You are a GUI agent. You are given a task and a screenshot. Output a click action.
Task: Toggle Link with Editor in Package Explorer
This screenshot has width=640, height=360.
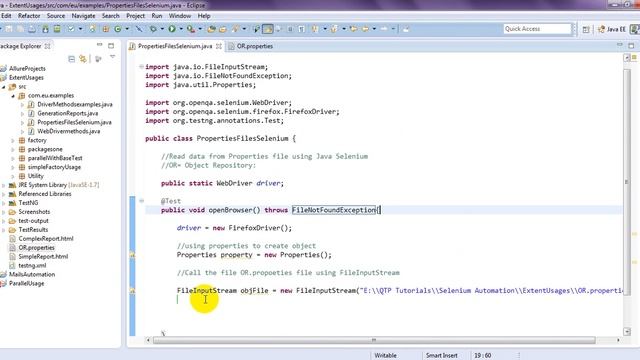pos(83,59)
